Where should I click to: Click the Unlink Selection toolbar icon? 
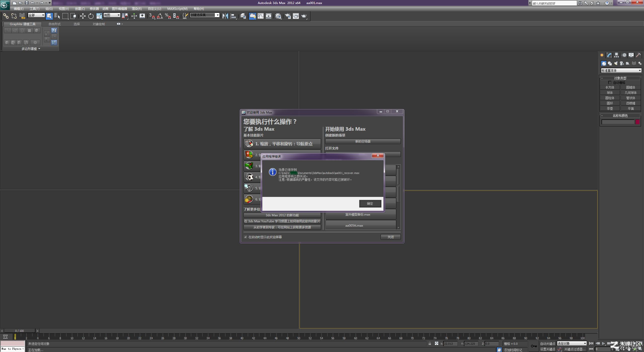click(x=14, y=16)
